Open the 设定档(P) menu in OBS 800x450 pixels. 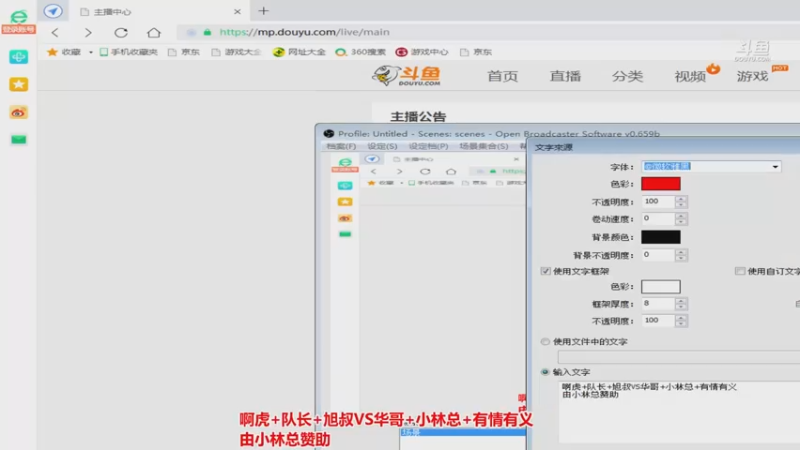click(428, 146)
